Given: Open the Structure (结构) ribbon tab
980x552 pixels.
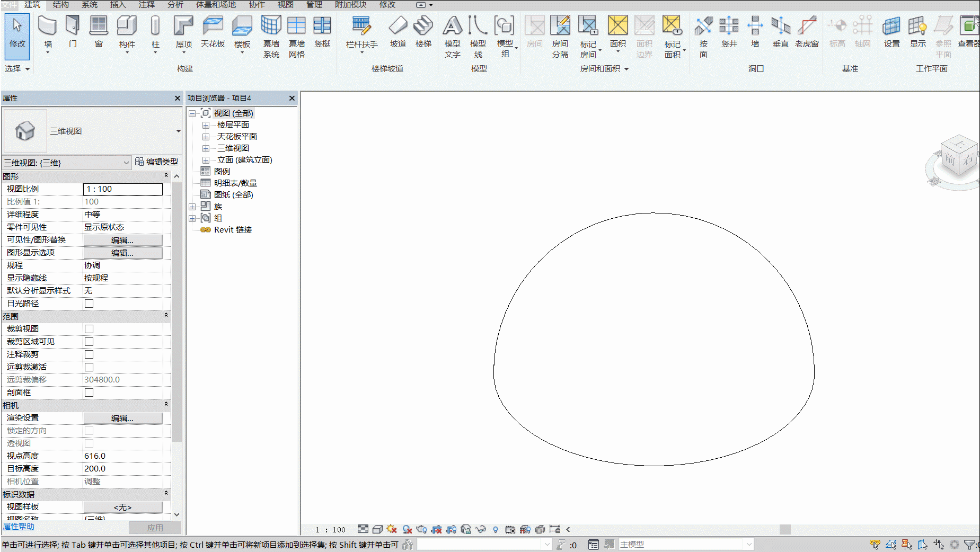Looking at the screenshot, I should [60, 5].
